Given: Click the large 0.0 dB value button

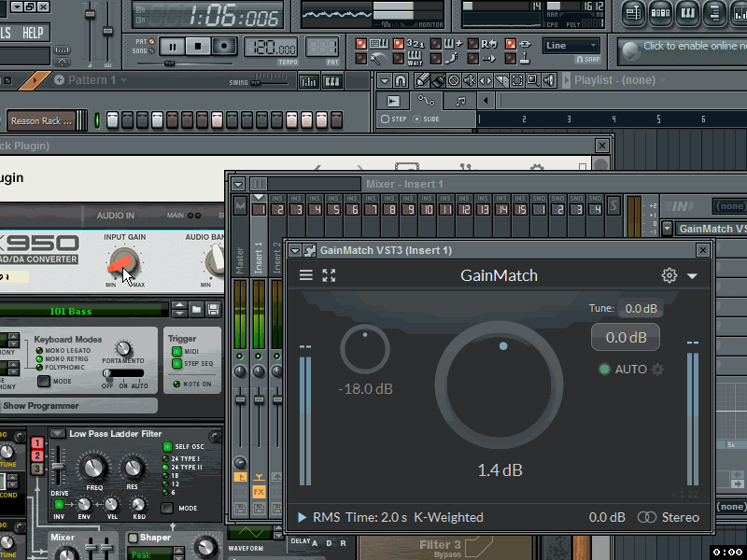Looking at the screenshot, I should tap(626, 337).
